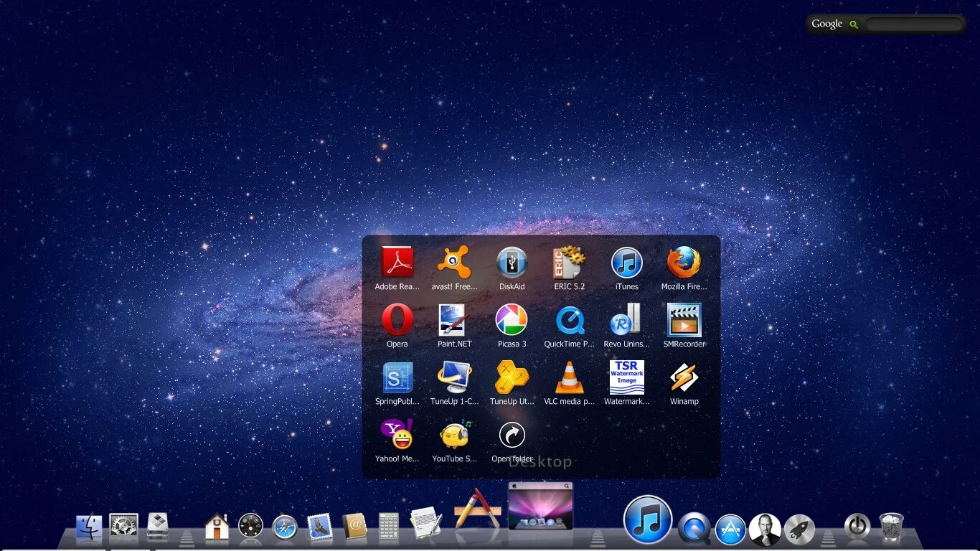
Task: Open TuneUp Utilities icon
Action: pyautogui.click(x=512, y=377)
